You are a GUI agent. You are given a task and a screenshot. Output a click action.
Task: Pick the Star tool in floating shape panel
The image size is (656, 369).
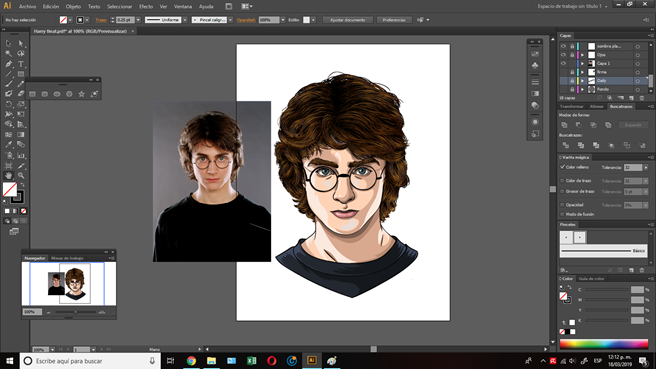point(82,94)
